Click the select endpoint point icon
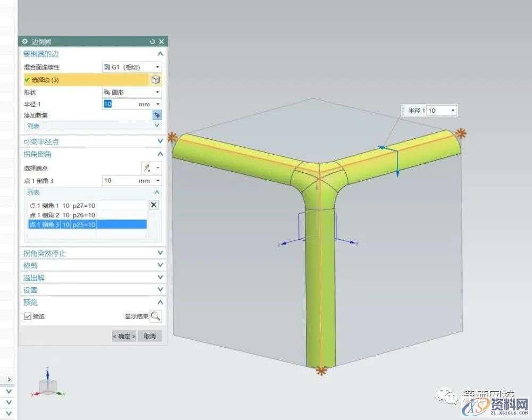This screenshot has height=420, width=532. (x=146, y=168)
